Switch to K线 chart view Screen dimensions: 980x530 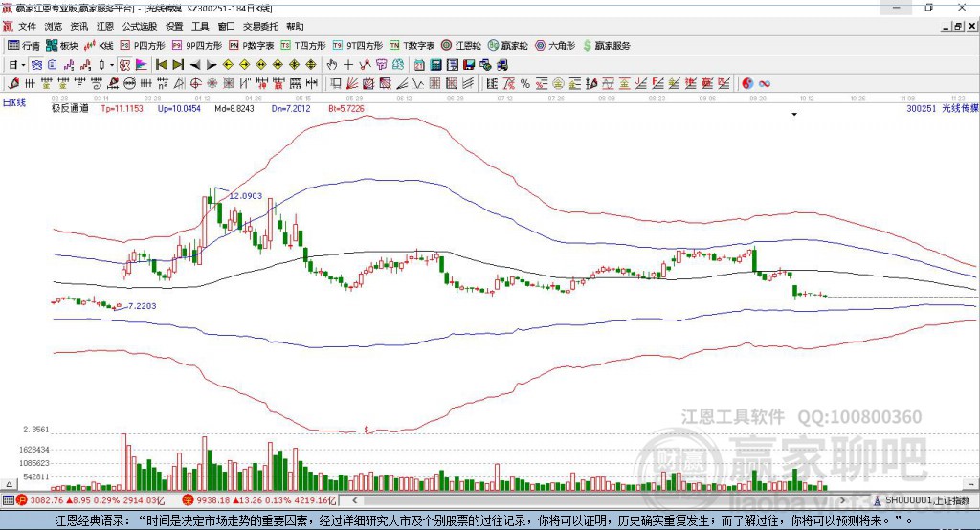tap(99, 46)
